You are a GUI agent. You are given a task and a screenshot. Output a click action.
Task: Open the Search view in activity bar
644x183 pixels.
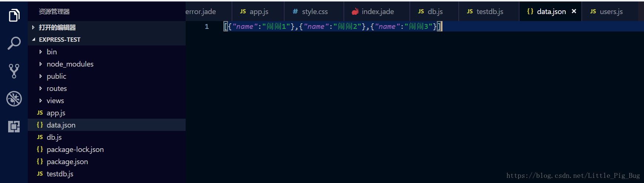(x=14, y=43)
